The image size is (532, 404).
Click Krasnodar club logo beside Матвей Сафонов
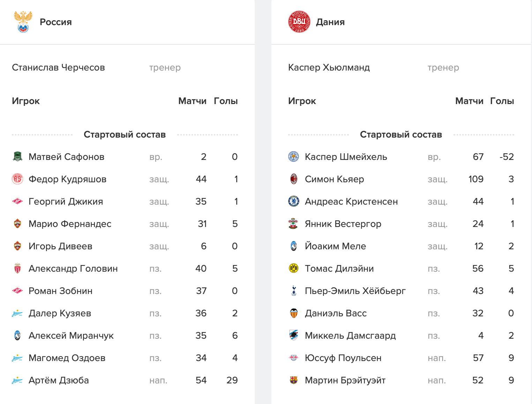point(17,156)
